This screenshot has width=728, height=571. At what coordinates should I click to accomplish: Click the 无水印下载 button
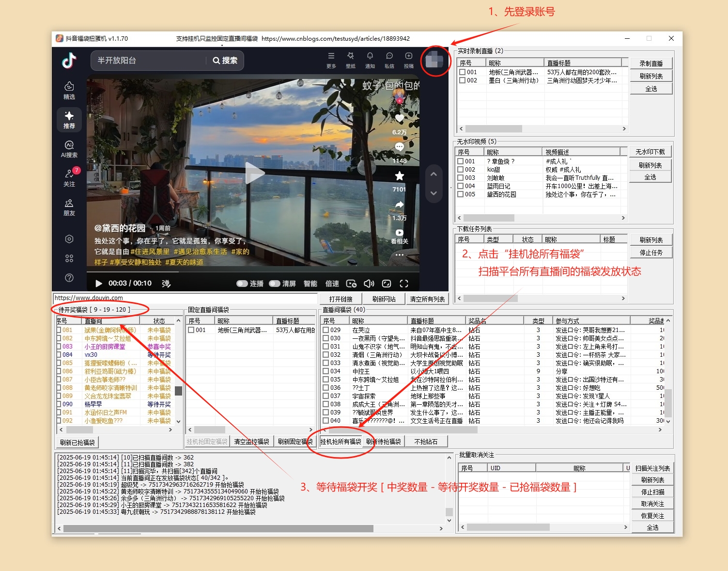coord(651,151)
